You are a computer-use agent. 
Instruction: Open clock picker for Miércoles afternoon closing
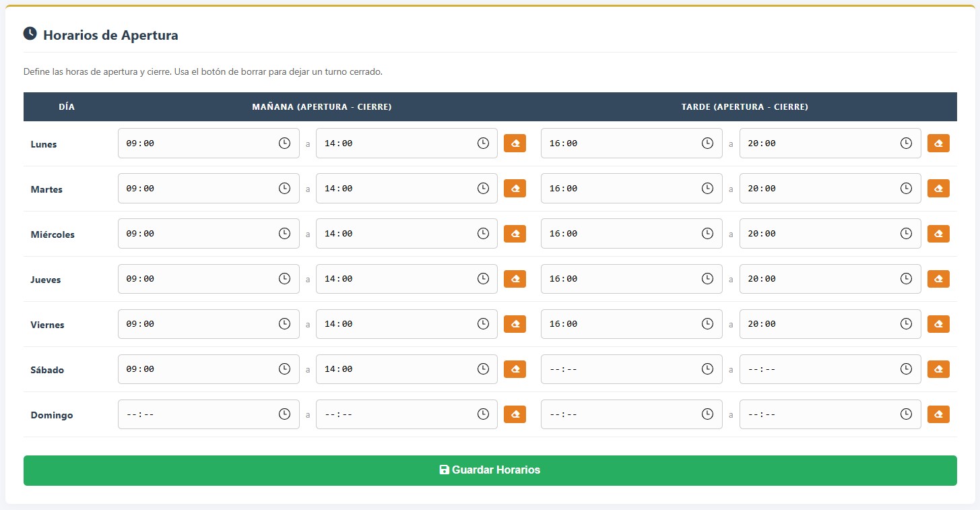(906, 233)
